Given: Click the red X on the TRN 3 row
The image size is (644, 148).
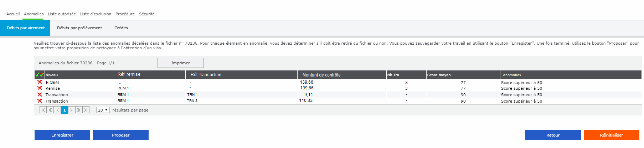Looking at the screenshot, I should tap(40, 101).
